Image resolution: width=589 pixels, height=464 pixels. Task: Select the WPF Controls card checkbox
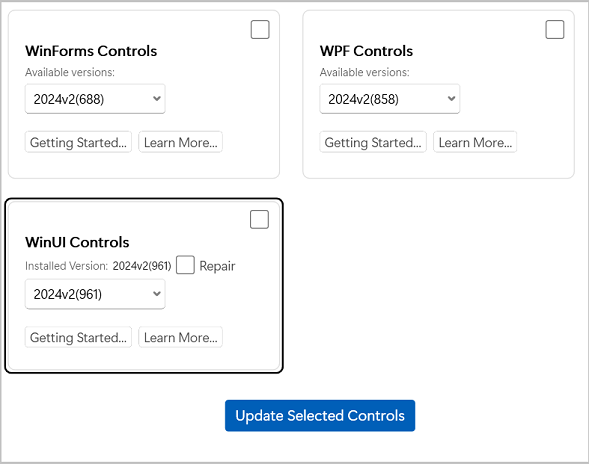tap(554, 29)
